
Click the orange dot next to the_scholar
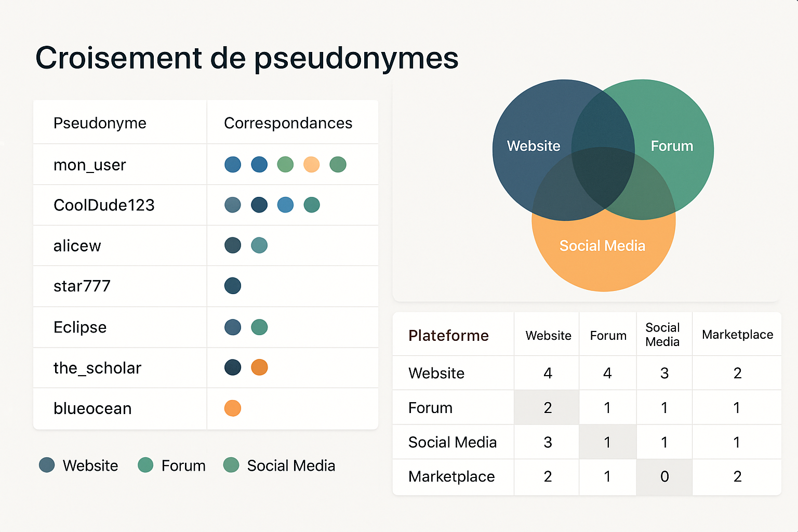pos(259,367)
